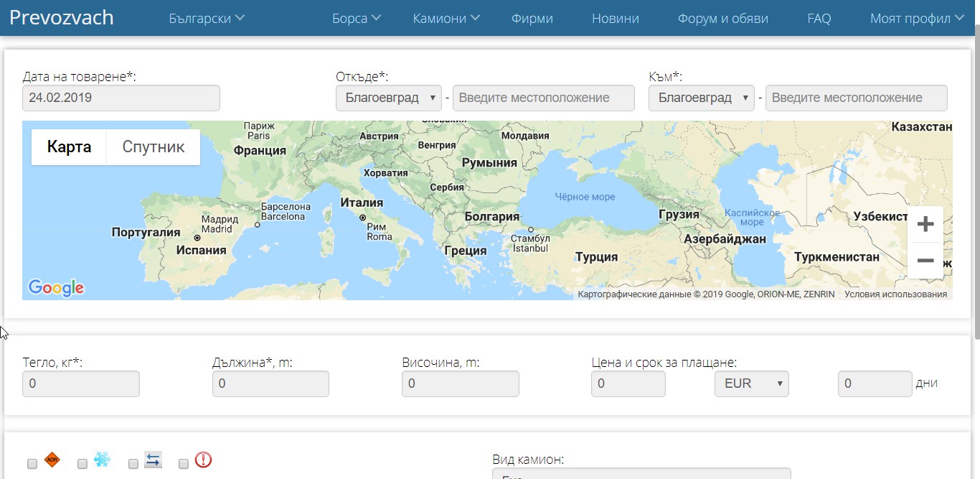Click the two-way arrows exchange icon
This screenshot has height=479, width=980.
coord(153,460)
